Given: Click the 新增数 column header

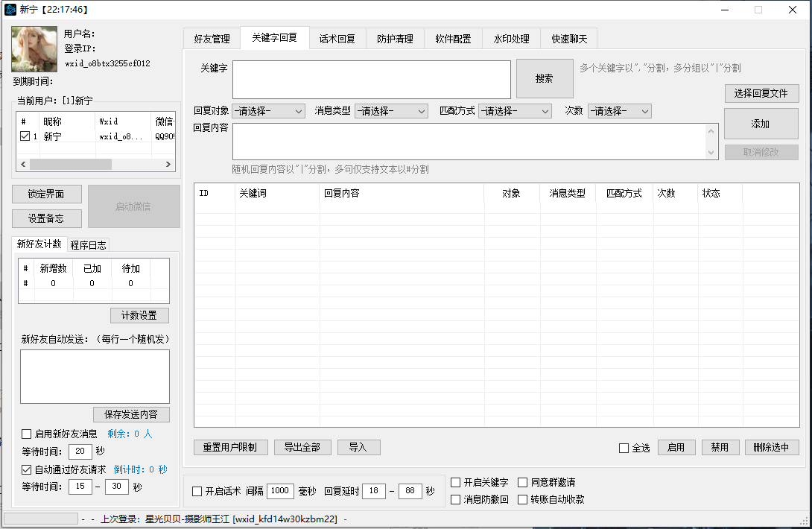Looking at the screenshot, I should [54, 268].
